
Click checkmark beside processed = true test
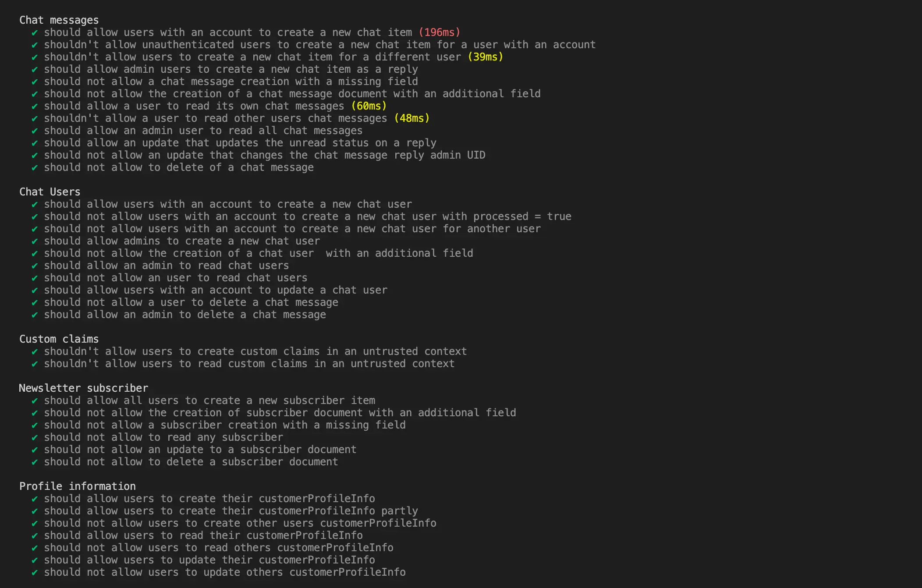35,217
